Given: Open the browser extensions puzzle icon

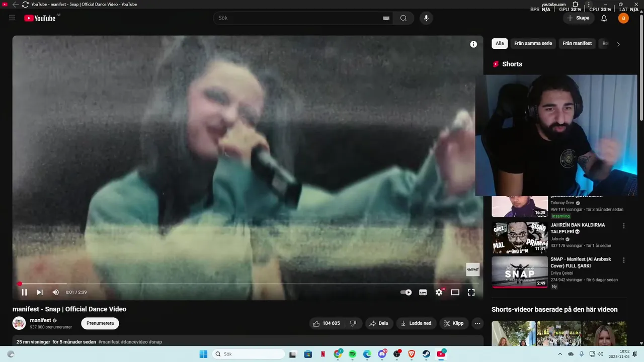Looking at the screenshot, I should tap(576, 4).
